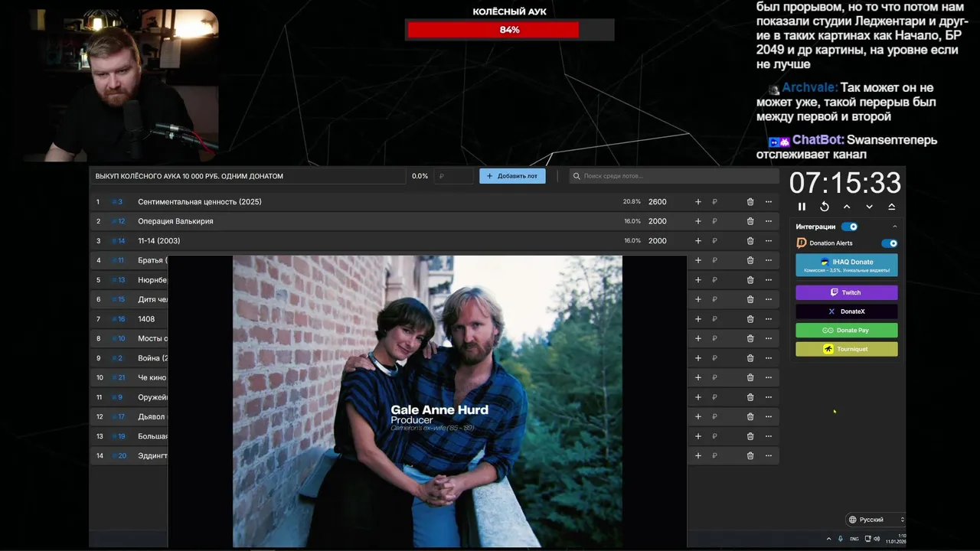Open more options for 1408 row

tap(769, 319)
